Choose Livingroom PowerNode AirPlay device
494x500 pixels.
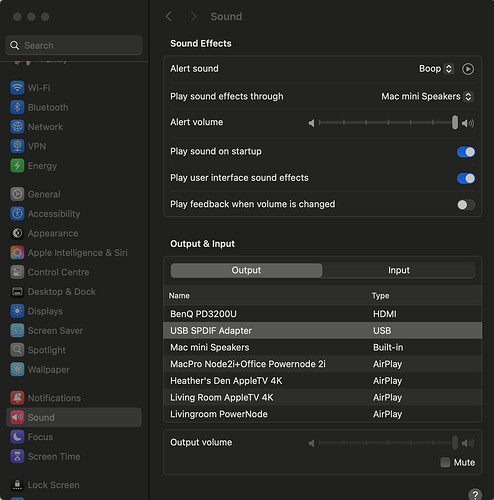[323, 414]
